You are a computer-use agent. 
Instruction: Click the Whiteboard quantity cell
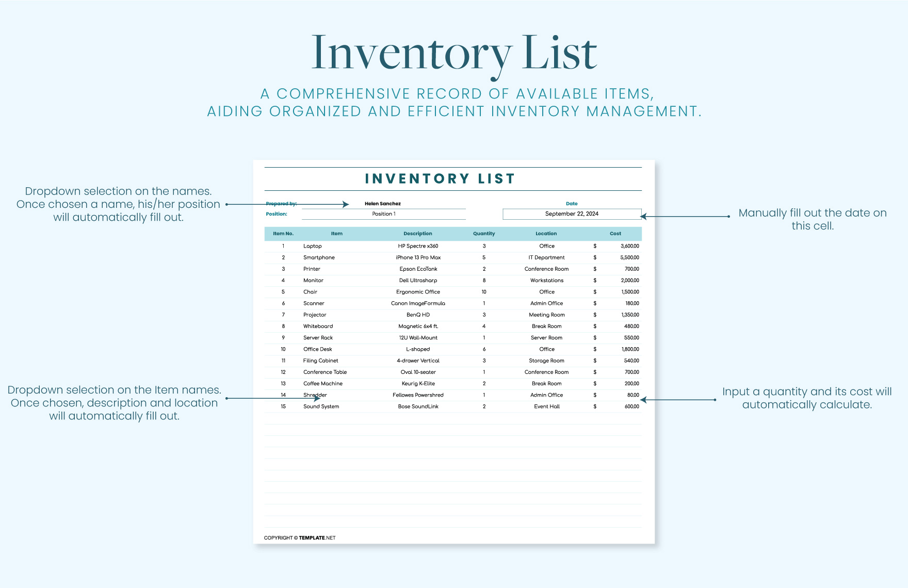[484, 326]
